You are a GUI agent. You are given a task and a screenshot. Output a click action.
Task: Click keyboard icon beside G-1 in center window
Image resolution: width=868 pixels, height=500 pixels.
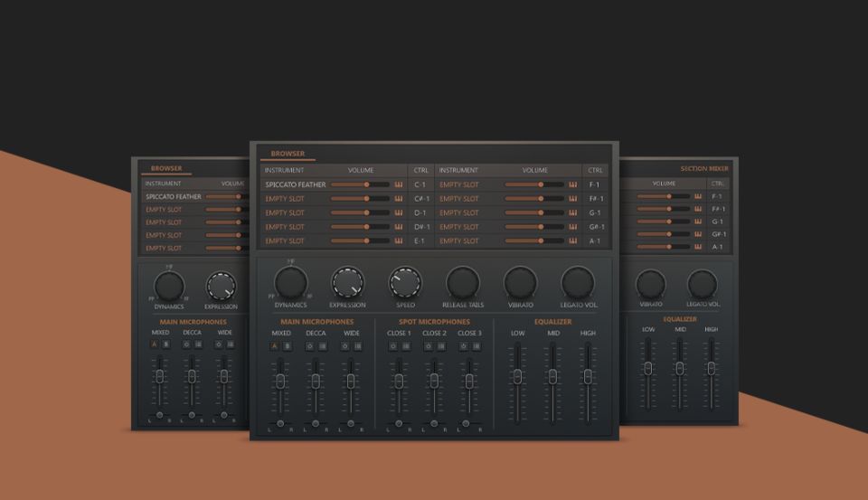point(573,212)
